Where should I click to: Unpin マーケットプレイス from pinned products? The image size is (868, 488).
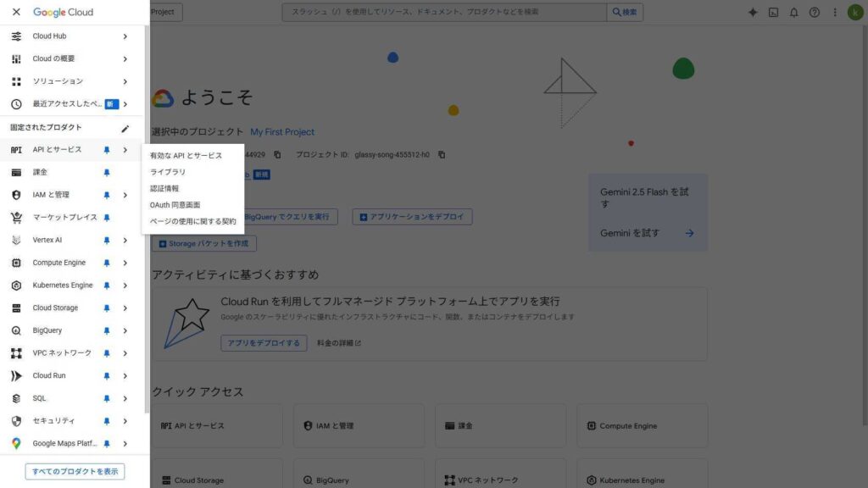tap(106, 218)
